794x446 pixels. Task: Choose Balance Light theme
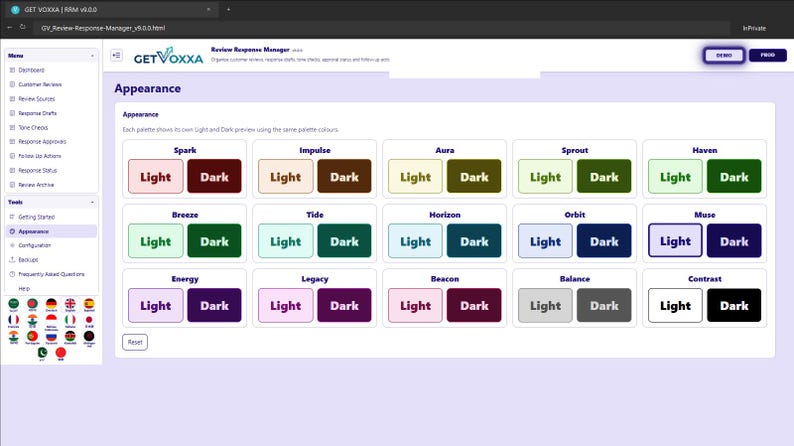(x=545, y=305)
